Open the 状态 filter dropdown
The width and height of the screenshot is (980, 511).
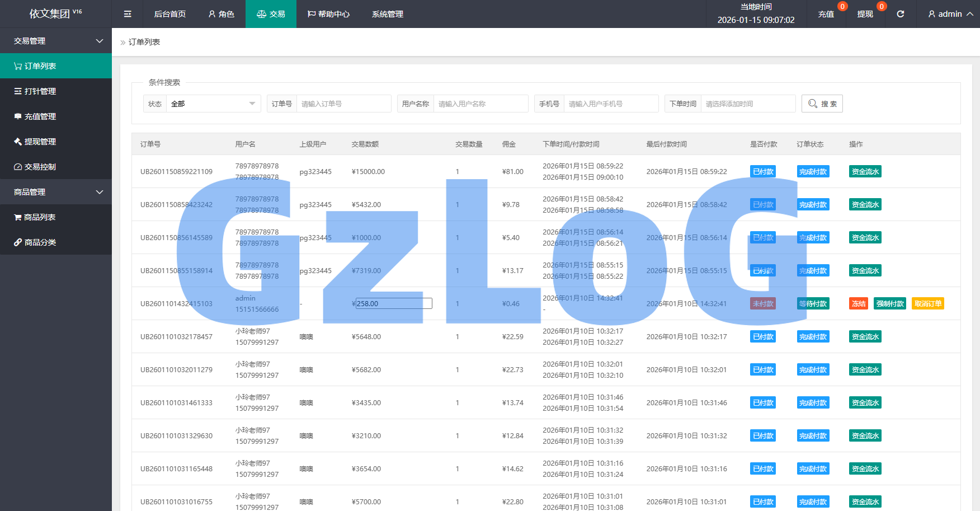pyautogui.click(x=213, y=104)
